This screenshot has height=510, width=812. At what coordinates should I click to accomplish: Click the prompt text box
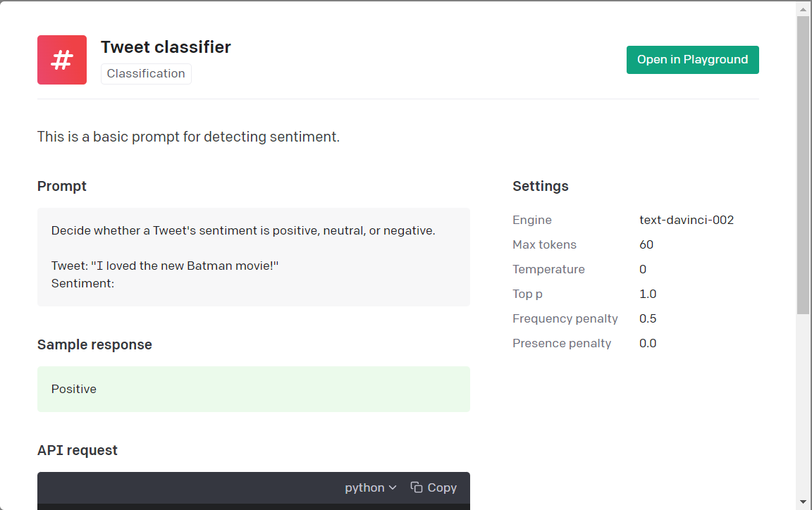pos(253,256)
